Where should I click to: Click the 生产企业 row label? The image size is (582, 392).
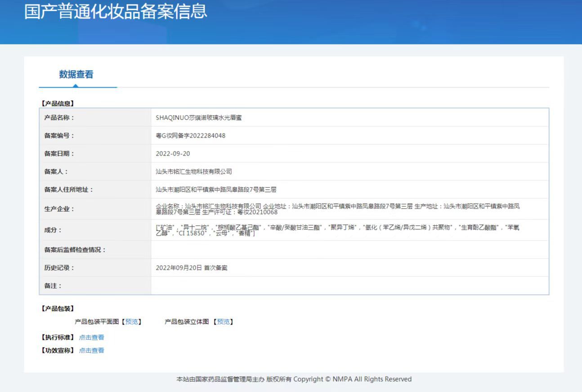tap(59, 209)
